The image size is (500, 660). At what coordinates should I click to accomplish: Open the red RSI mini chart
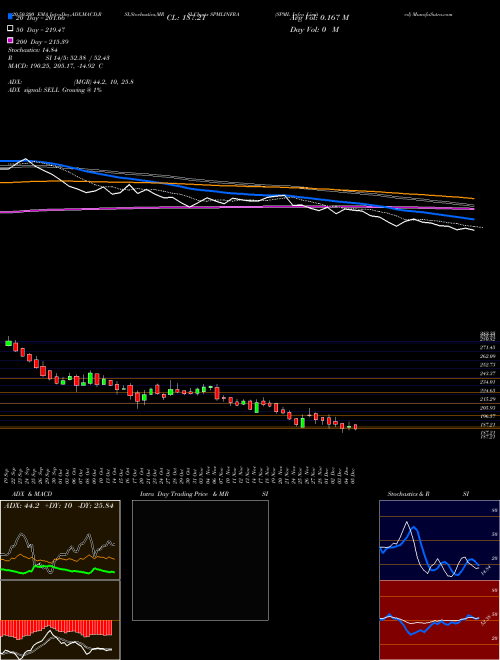click(x=439, y=620)
